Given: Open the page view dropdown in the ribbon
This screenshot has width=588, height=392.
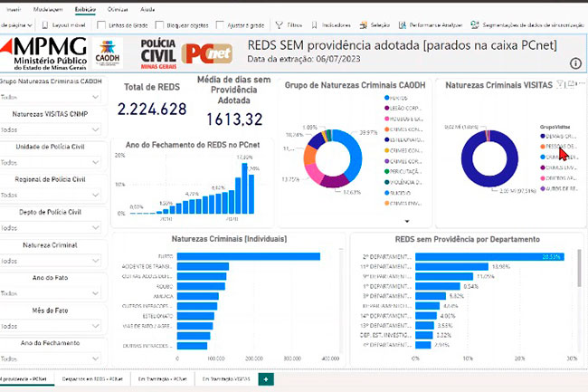Looking at the screenshot, I should (x=16, y=25).
